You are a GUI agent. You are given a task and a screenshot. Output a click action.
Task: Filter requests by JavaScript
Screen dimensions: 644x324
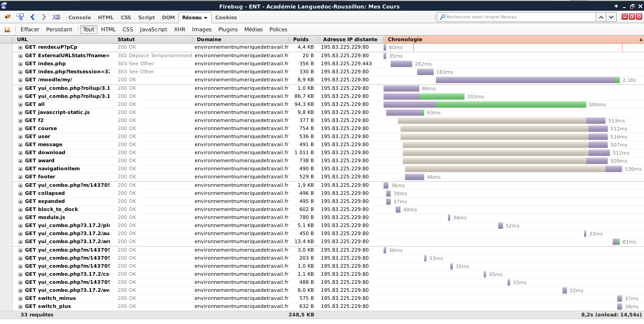154,29
